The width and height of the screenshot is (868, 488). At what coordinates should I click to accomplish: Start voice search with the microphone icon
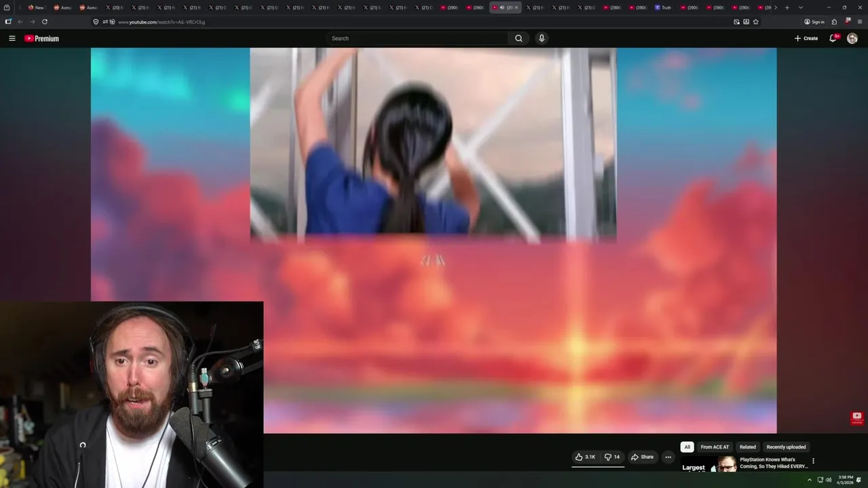coord(541,39)
